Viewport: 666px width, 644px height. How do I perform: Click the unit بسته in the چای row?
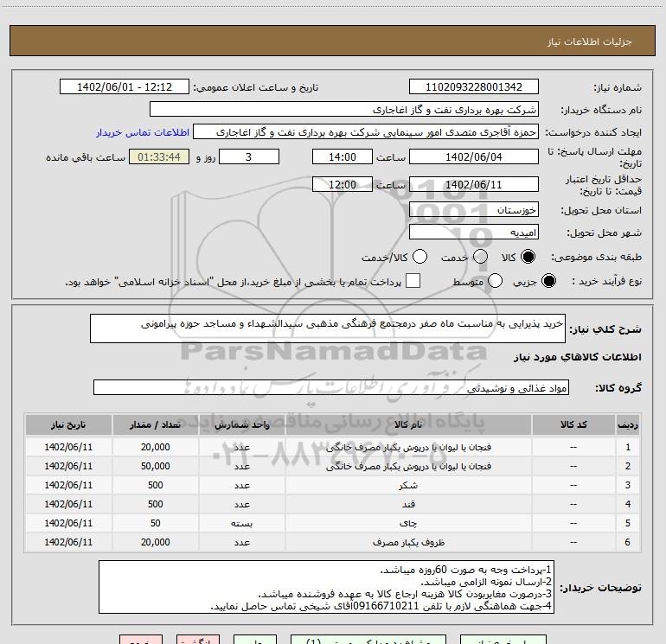click(241, 524)
